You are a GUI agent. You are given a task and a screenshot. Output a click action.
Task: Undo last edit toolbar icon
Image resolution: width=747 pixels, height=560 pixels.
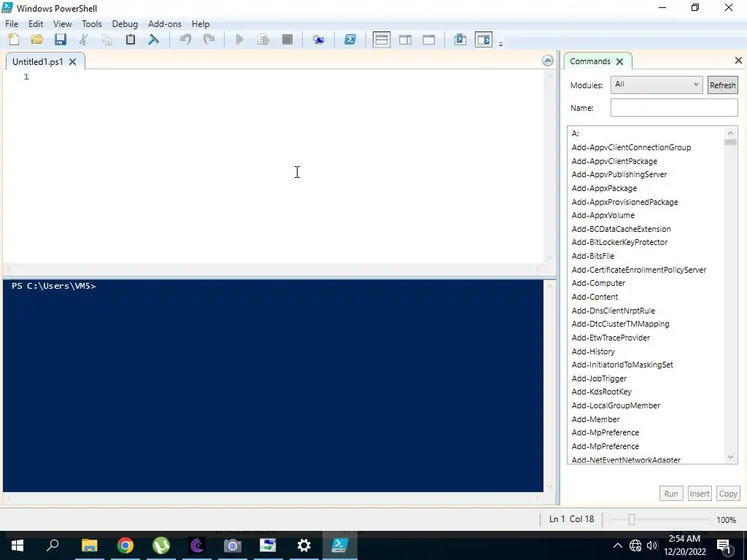tap(185, 39)
